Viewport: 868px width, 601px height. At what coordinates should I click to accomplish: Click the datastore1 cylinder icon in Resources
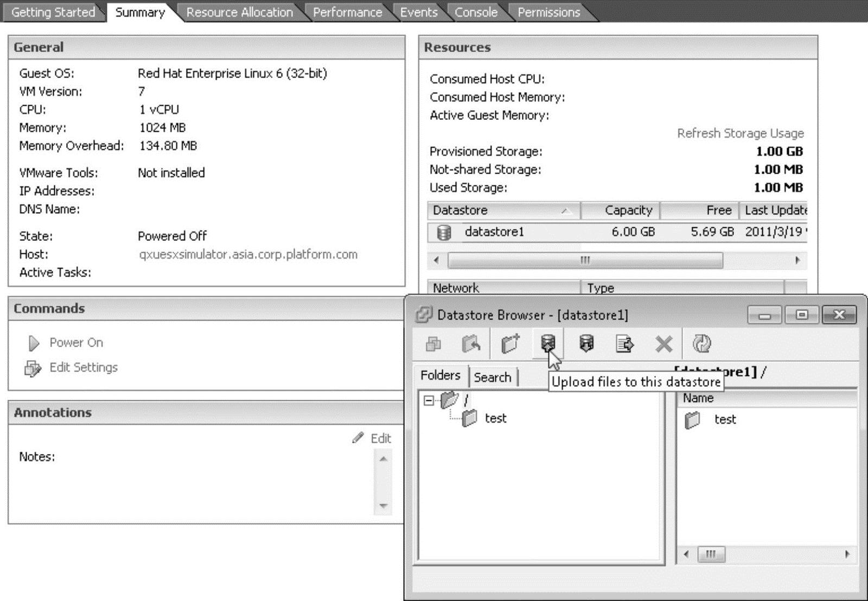(x=444, y=232)
